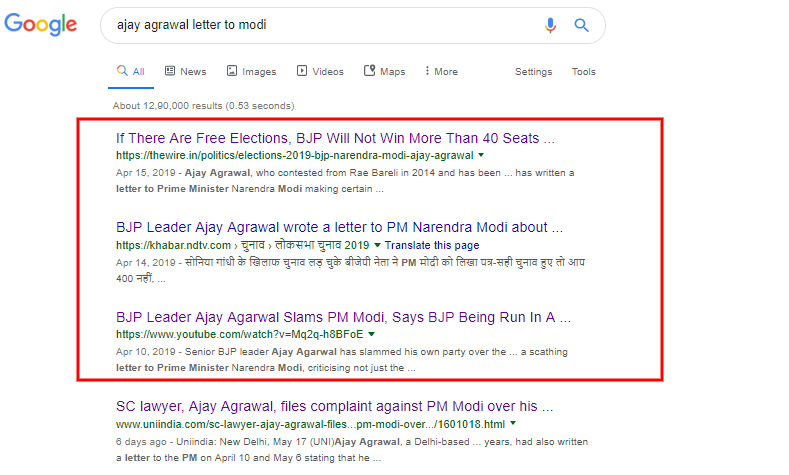Expand dropdown arrow beside thewire.in URL
The height and width of the screenshot is (475, 789).
(481, 155)
